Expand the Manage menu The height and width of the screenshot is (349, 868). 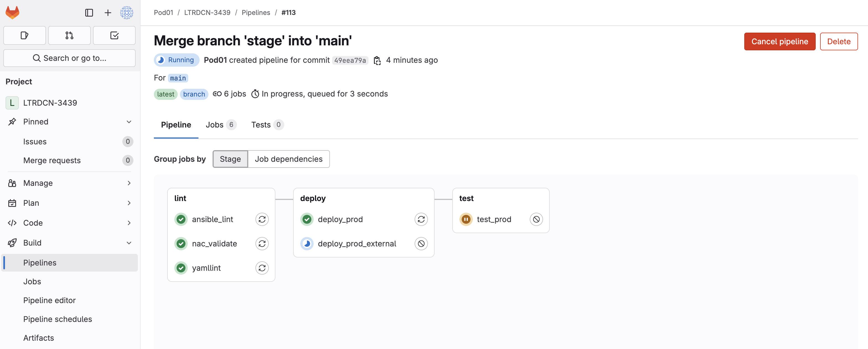tap(70, 183)
